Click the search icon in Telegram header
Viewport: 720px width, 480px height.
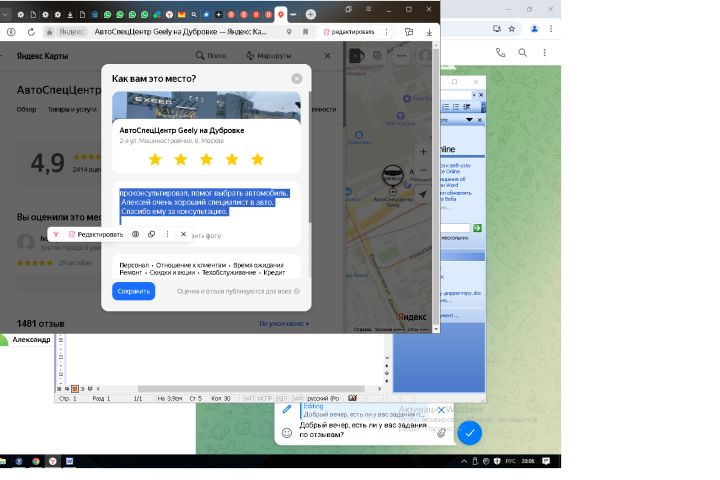(x=523, y=53)
